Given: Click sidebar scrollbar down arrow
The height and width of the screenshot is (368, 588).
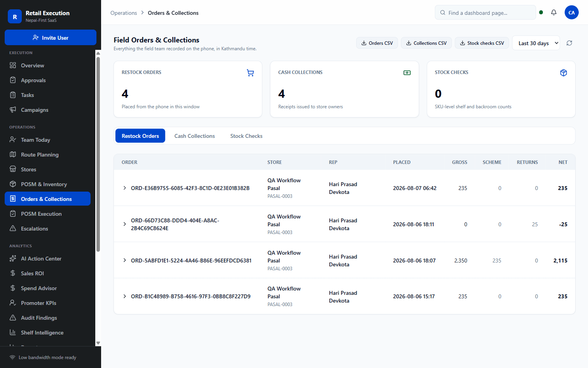Looking at the screenshot, I should (98, 343).
